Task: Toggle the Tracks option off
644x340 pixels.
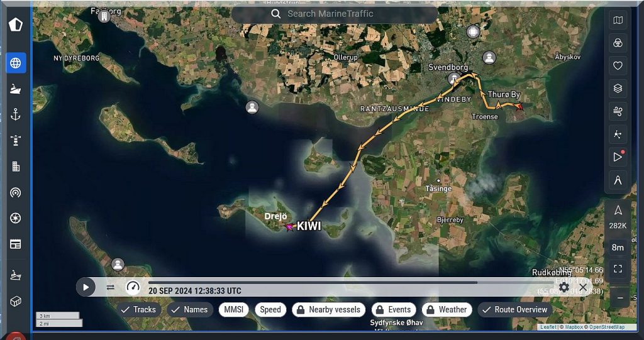Action: tap(138, 309)
